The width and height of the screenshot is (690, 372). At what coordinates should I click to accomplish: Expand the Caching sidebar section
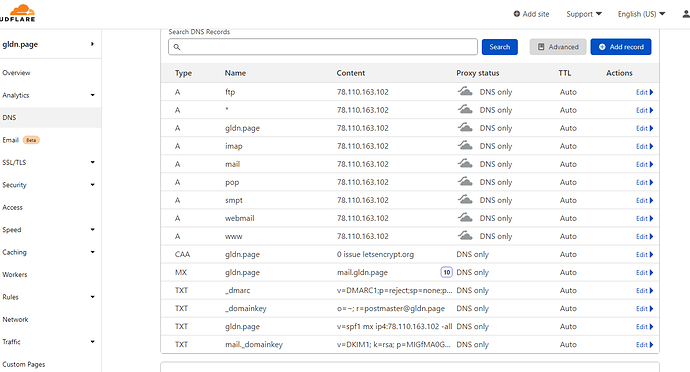point(92,252)
